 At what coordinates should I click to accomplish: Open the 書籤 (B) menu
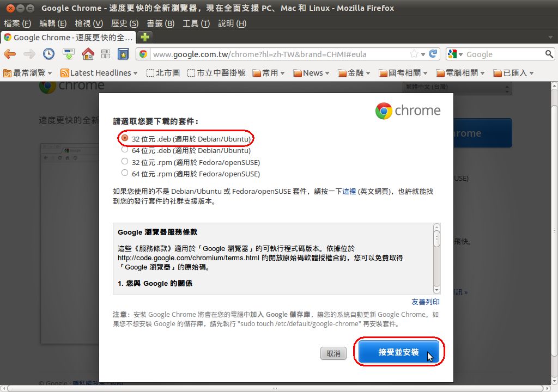[x=161, y=23]
